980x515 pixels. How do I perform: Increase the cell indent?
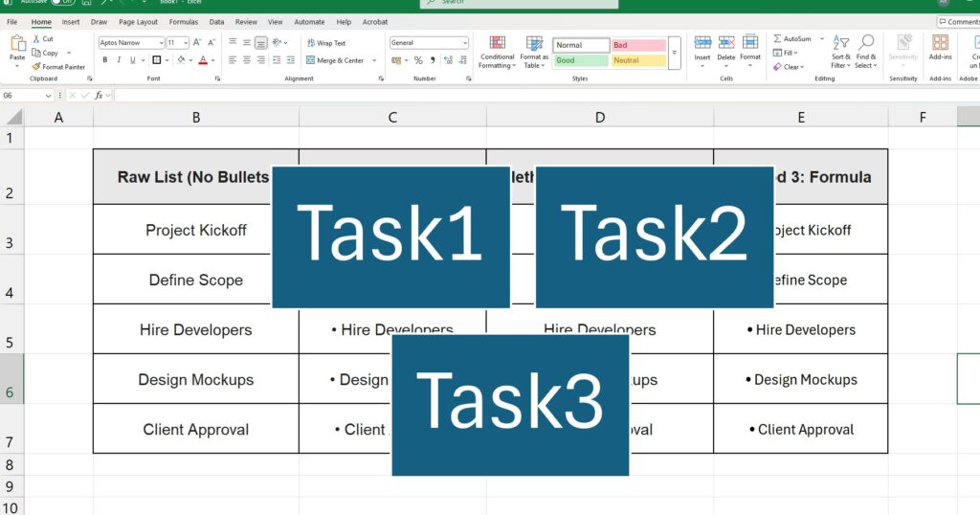[x=291, y=60]
